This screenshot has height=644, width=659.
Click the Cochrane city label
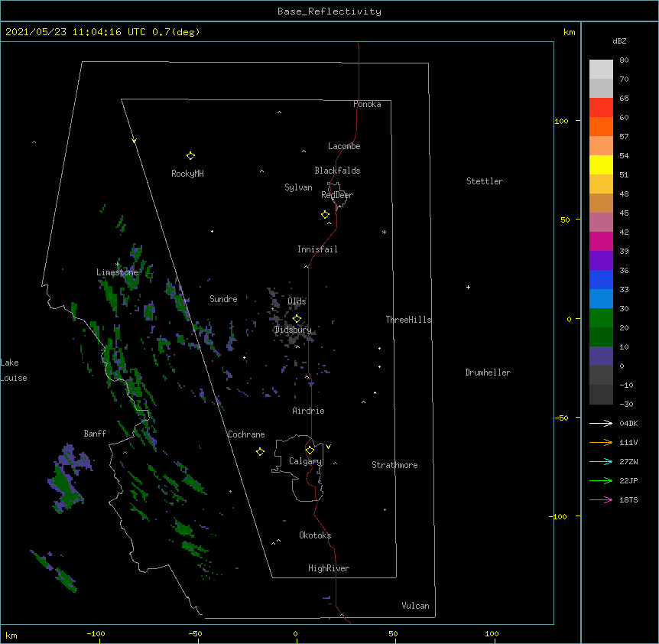[x=246, y=434]
